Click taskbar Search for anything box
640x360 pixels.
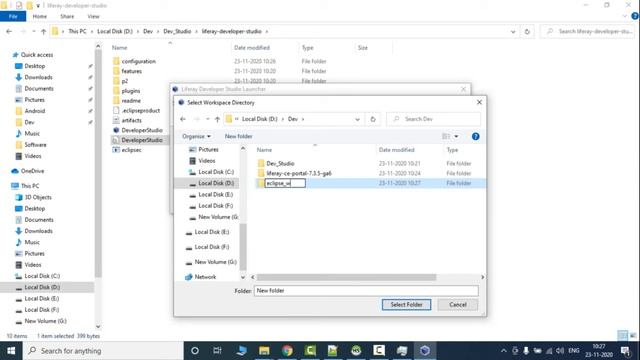tap(103, 351)
